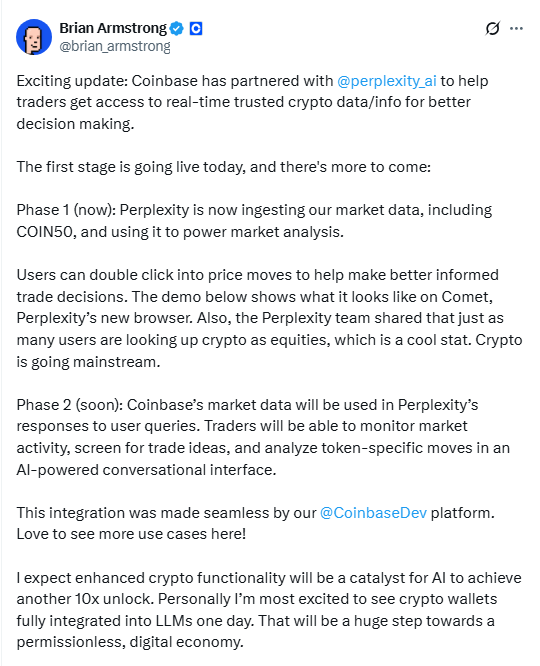Open the Grok explain-post icon
The width and height of the screenshot is (540, 666).
492,28
